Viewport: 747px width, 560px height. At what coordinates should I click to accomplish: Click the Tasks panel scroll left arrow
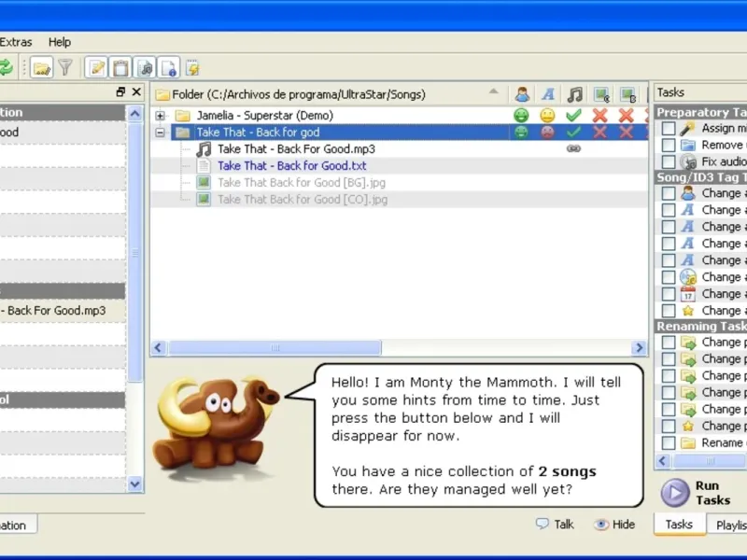point(662,460)
